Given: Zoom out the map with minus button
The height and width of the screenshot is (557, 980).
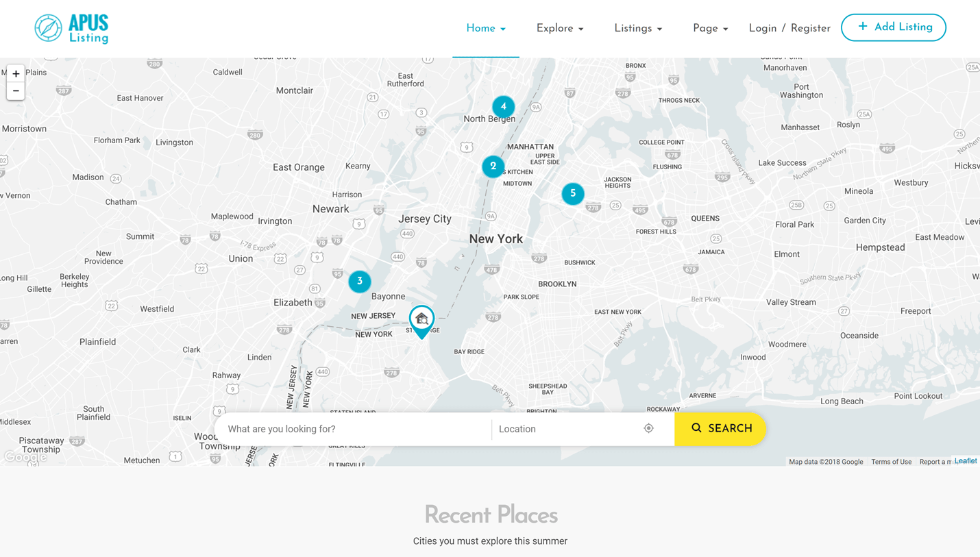Looking at the screenshot, I should pyautogui.click(x=16, y=91).
